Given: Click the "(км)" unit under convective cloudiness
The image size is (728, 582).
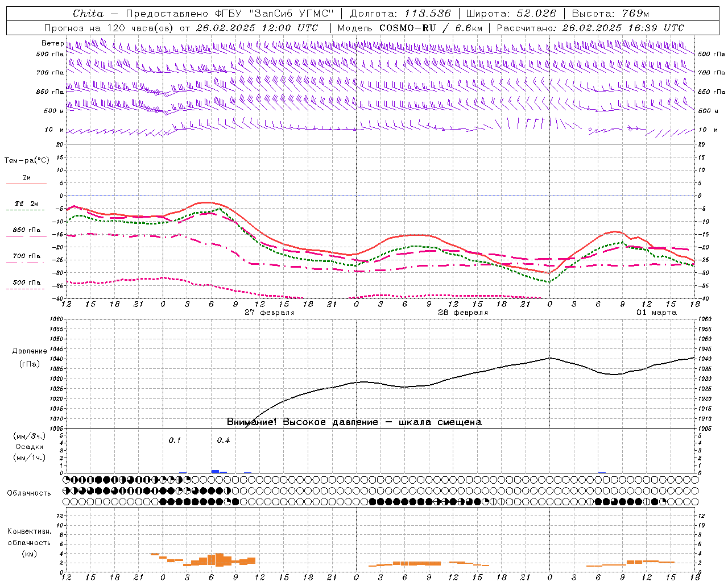Looking at the screenshot, I should click(x=29, y=554).
